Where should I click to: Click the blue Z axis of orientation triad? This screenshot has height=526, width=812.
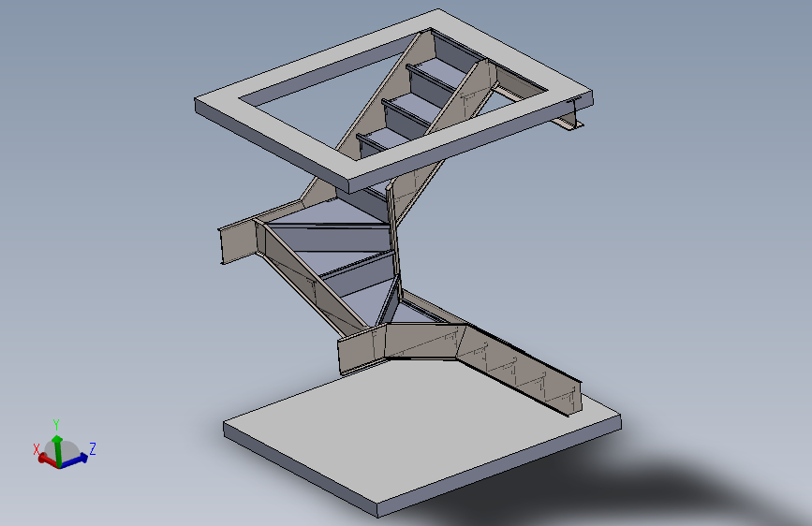coord(74,460)
